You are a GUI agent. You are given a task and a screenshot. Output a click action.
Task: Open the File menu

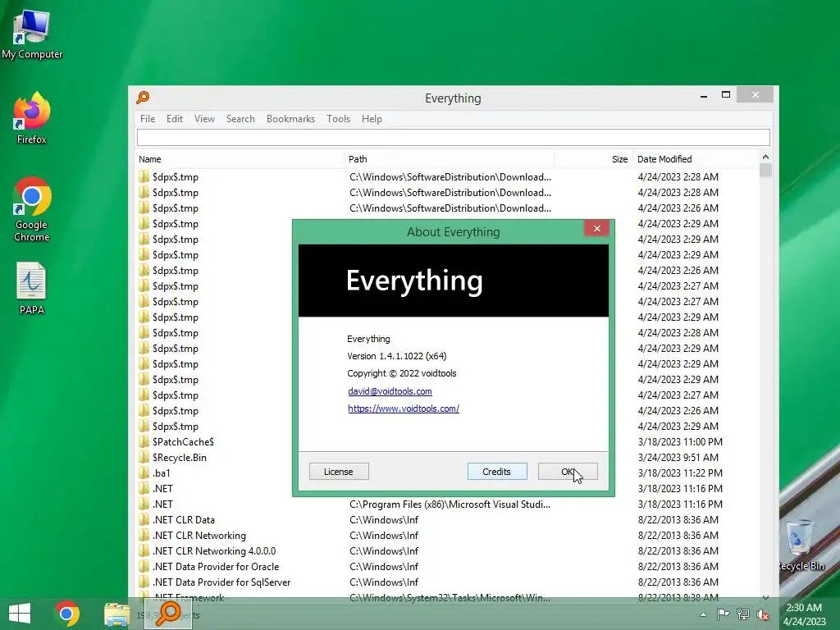[148, 119]
